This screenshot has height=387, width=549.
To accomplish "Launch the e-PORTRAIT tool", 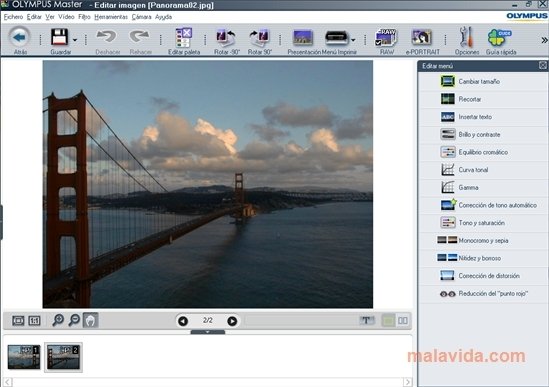I will (x=422, y=37).
